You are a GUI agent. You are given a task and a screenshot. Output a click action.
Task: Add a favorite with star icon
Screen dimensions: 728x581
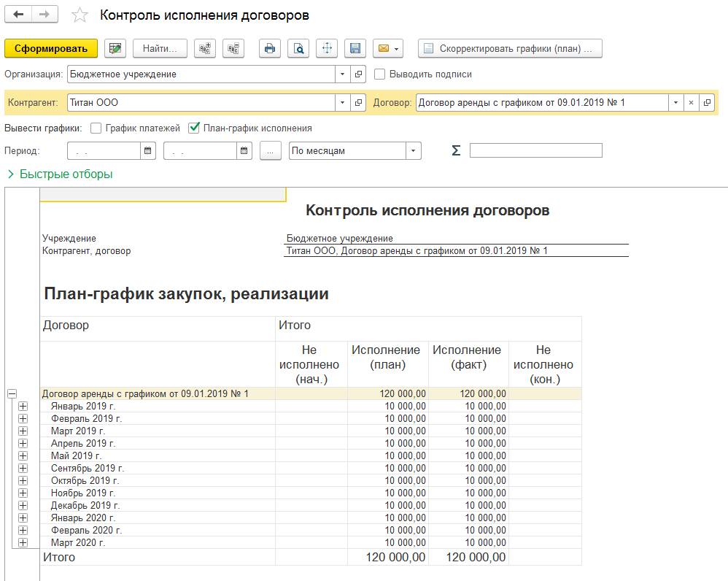click(80, 15)
